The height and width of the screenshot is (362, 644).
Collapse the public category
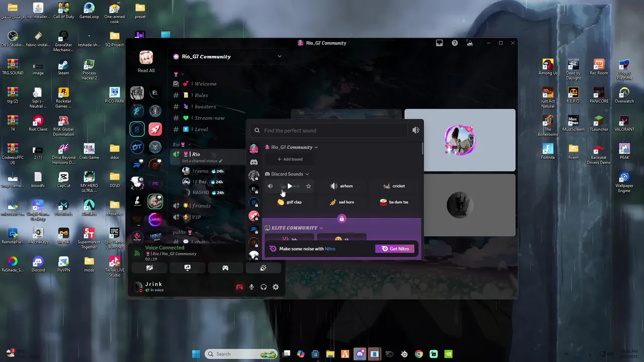coord(183,232)
